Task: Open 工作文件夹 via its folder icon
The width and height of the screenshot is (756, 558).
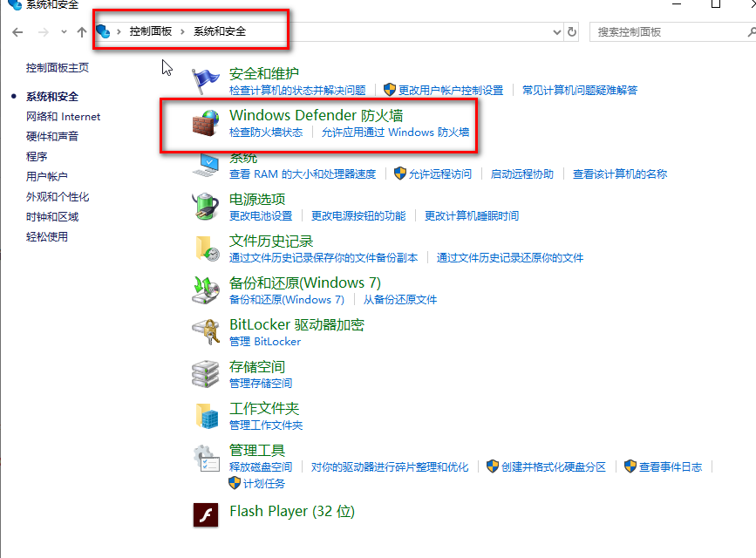Action: coord(206,415)
